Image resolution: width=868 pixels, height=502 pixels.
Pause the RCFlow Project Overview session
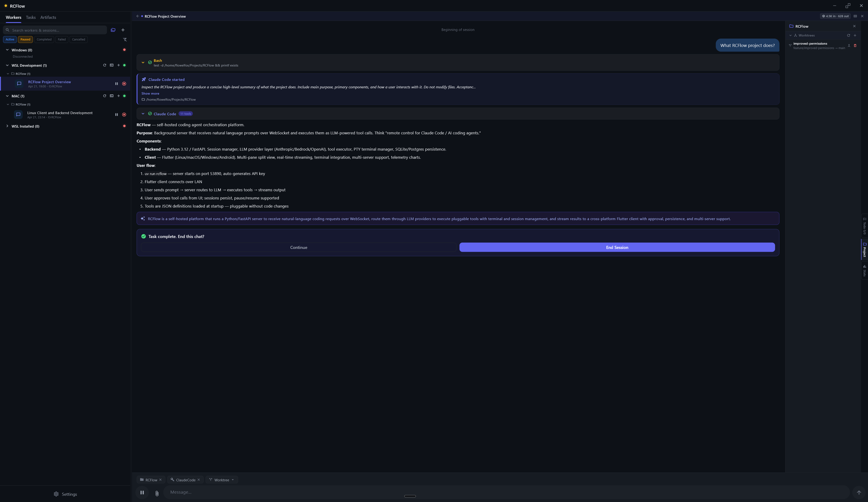click(116, 84)
